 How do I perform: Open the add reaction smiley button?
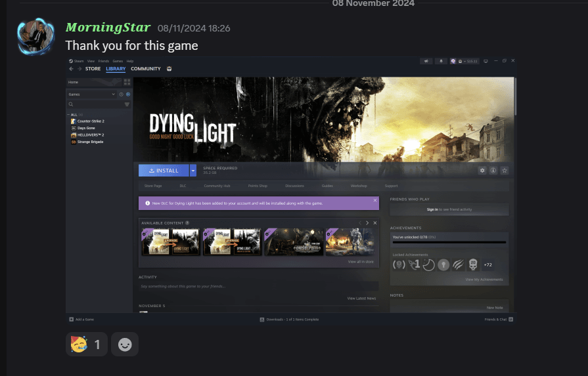[x=125, y=344]
